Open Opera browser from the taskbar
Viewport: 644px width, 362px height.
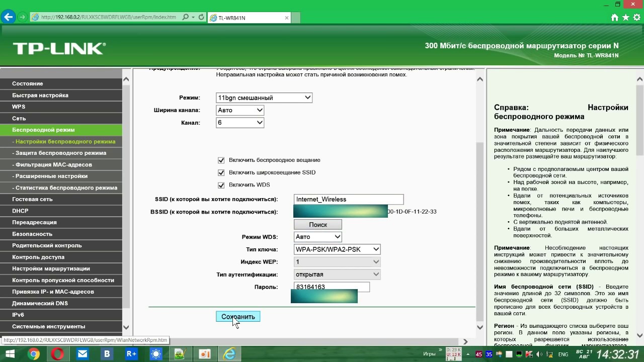point(58,354)
